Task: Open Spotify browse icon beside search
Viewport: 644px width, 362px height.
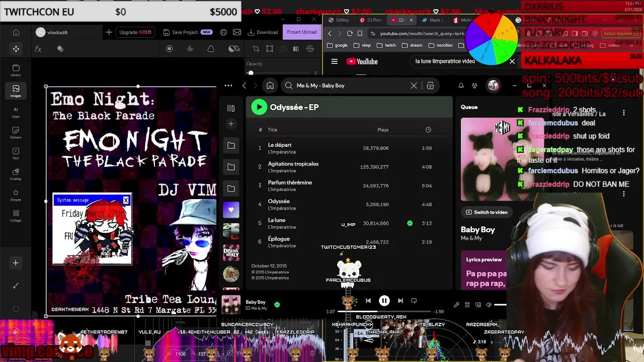Action: (x=430, y=85)
